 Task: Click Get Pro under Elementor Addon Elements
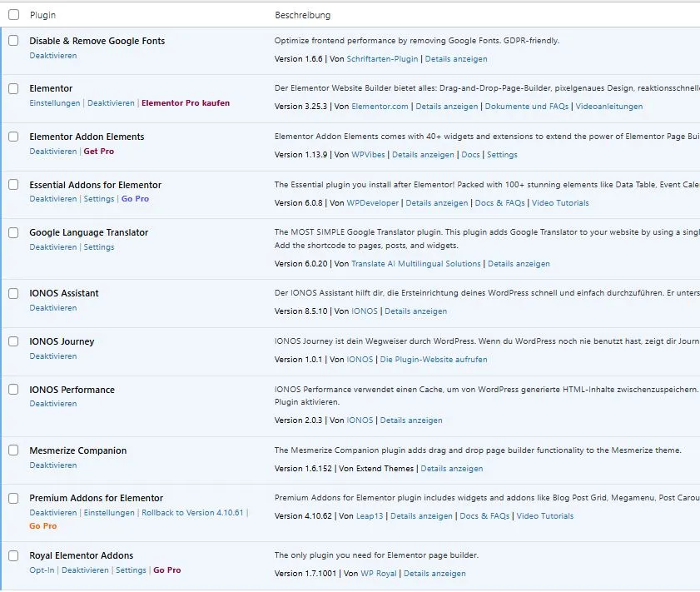pyautogui.click(x=99, y=152)
